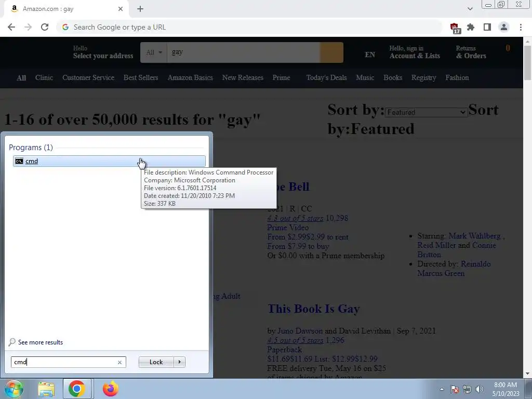Open This Book Is Gay result
This screenshot has width=532, height=399.
(313, 309)
